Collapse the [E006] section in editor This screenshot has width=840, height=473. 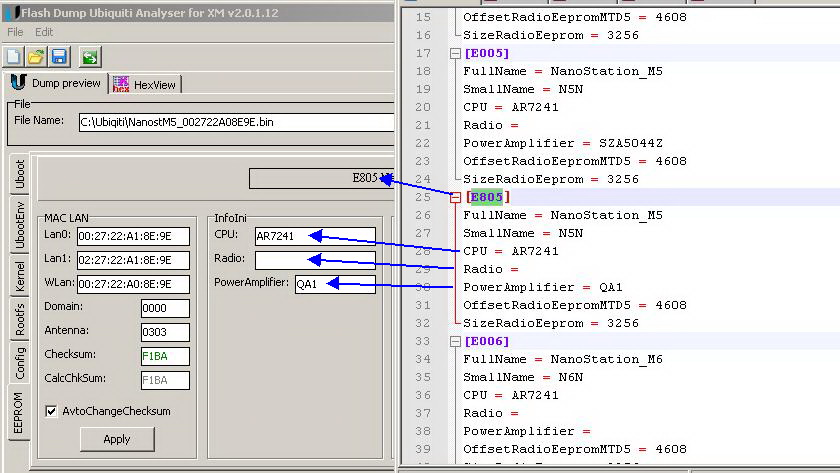coord(455,341)
